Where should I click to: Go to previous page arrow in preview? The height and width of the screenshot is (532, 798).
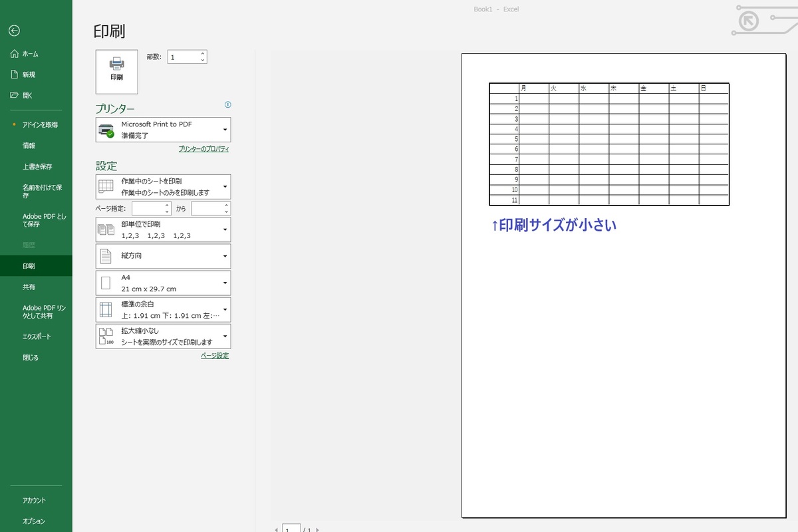[x=277, y=529]
